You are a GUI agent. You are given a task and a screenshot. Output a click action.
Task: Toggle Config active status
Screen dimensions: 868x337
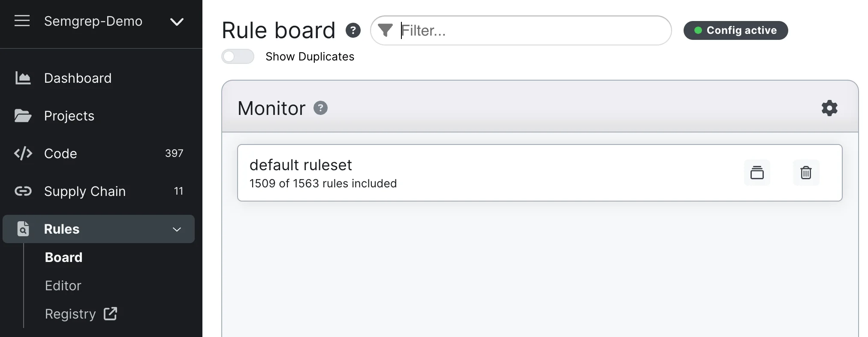(x=735, y=30)
